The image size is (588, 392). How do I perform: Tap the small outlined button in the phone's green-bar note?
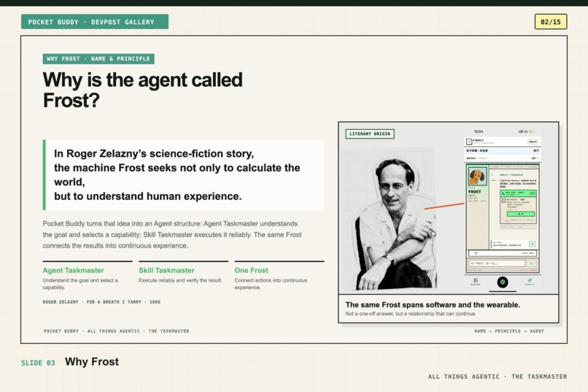tap(532, 244)
